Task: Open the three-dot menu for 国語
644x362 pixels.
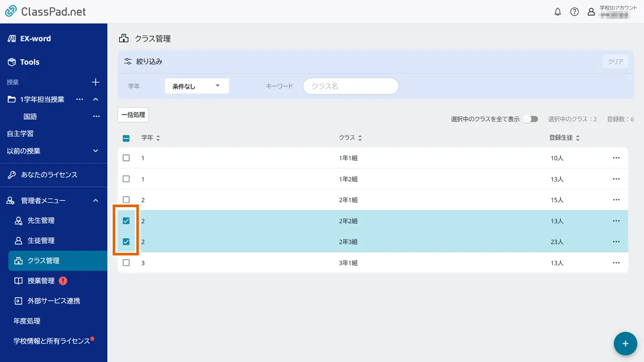Action: pos(96,117)
